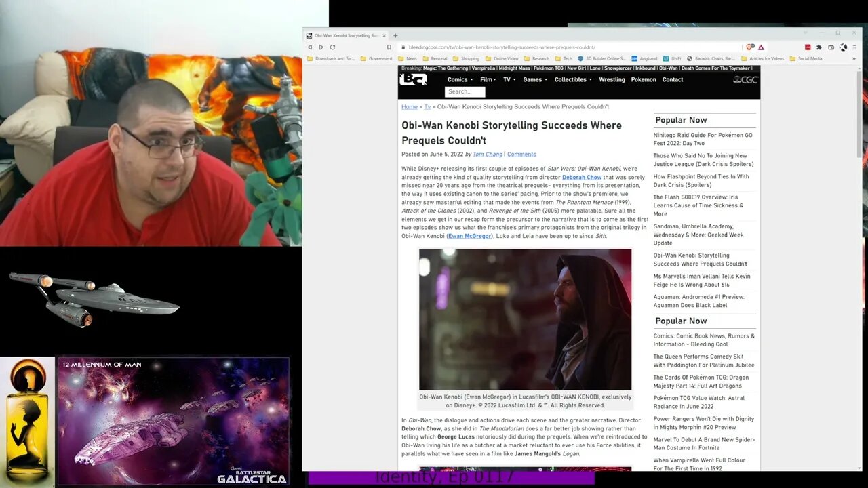This screenshot has height=488, width=868.
Task: Expand the Games dropdown menu
Action: click(535, 79)
